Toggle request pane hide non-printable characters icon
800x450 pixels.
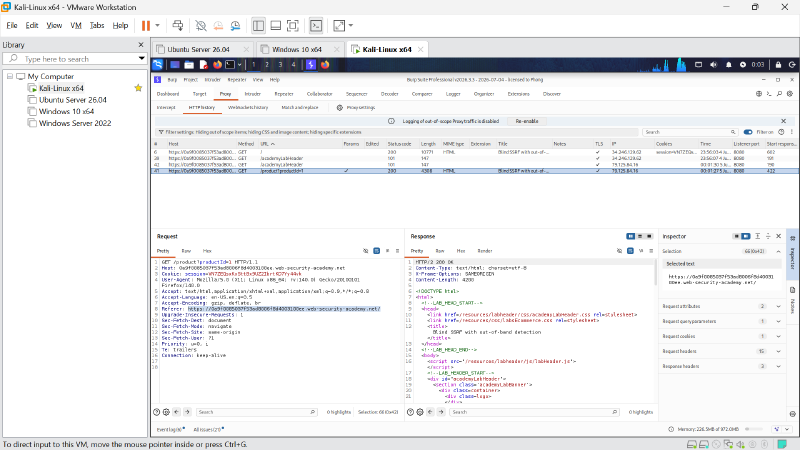coord(365,251)
